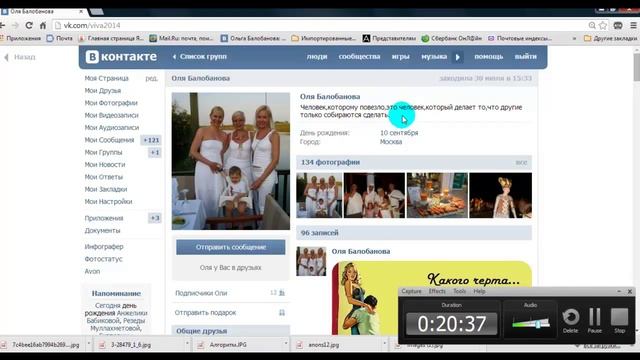The width and height of the screenshot is (640, 360).
Task: Click the ред. edit link
Action: (151, 78)
